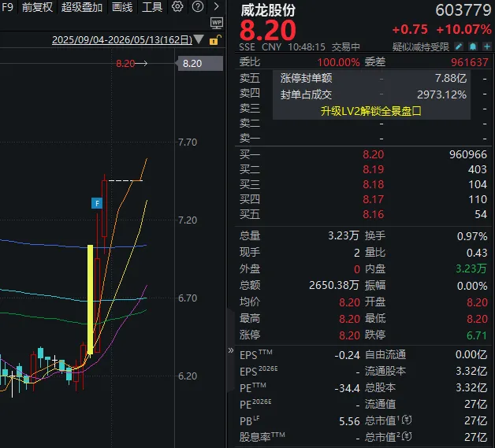The image size is (495, 448).
Task: Click the 8.20 price axis label
Action: (200, 63)
